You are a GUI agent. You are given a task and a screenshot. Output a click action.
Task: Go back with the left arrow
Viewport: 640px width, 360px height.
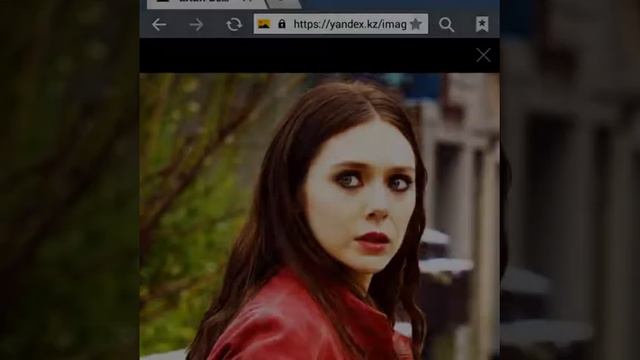coord(159,25)
